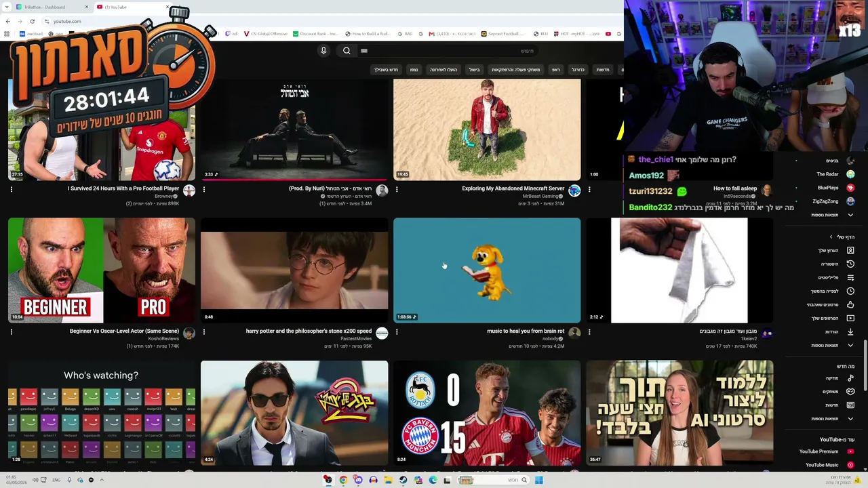Viewport: 868px width, 488px height.
Task: Play the dancing yellow dog thumbnail
Action: coord(487,270)
